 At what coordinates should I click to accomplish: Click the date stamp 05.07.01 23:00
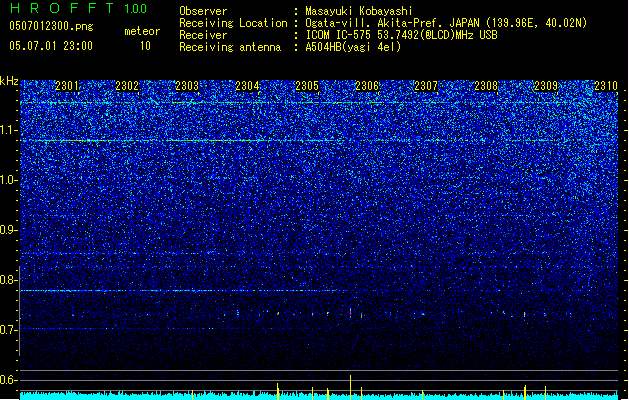click(x=51, y=46)
